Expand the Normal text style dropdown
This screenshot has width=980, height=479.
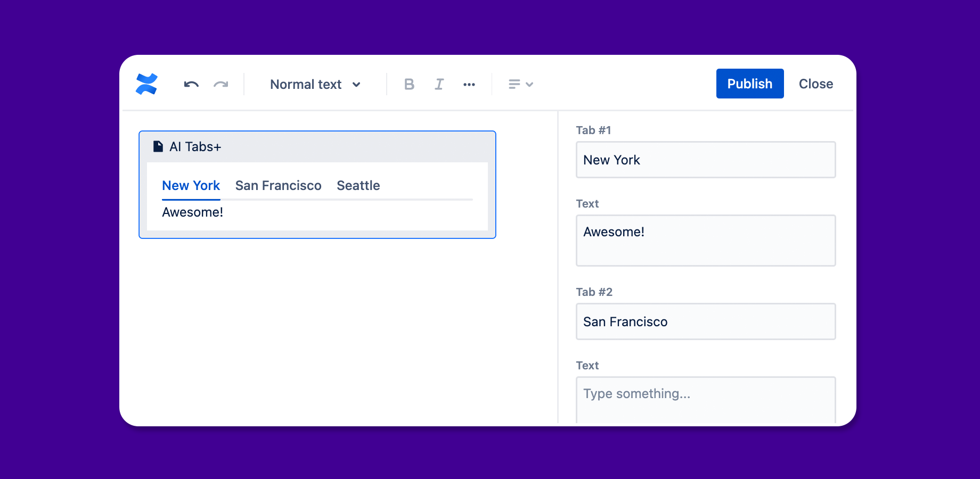[x=315, y=84]
